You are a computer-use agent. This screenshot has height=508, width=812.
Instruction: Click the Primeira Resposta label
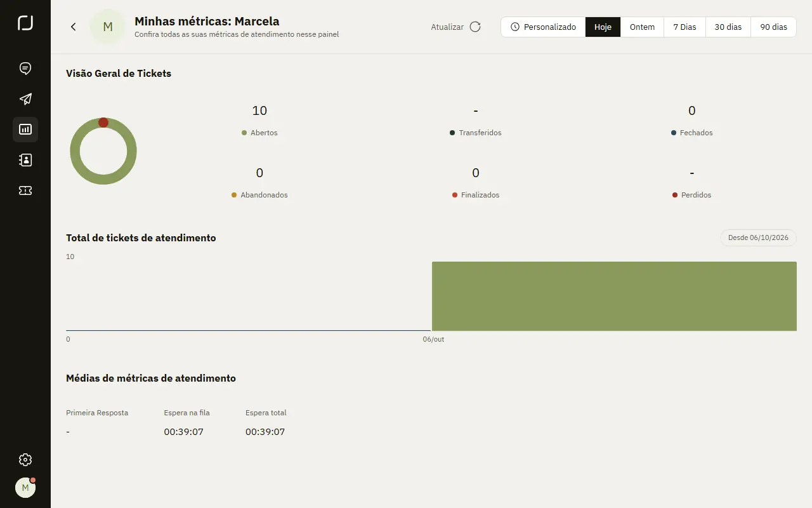tap(97, 413)
